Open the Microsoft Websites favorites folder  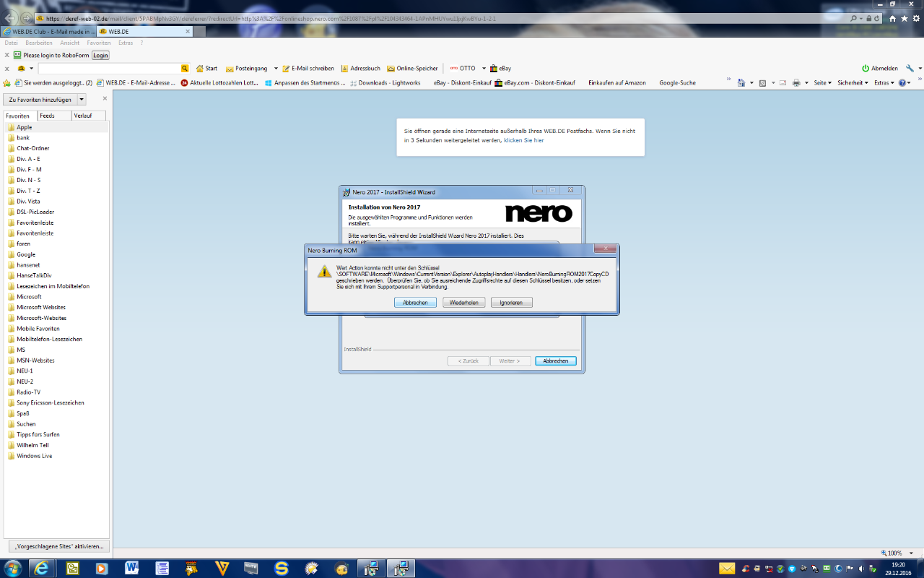[x=41, y=307]
